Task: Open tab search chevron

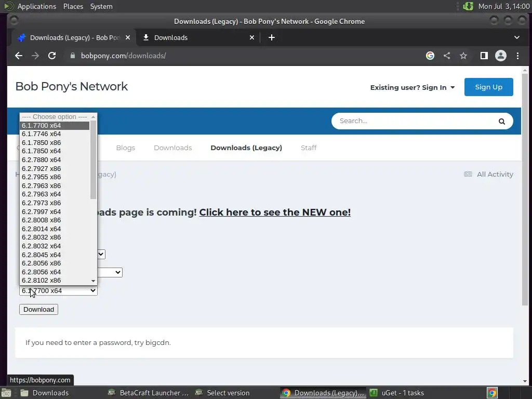Action: pos(517,37)
